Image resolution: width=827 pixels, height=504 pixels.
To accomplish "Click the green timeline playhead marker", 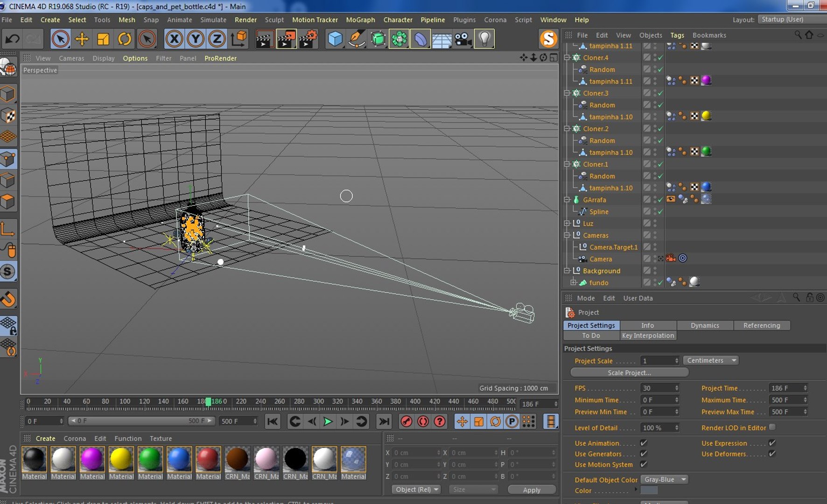I will point(208,401).
